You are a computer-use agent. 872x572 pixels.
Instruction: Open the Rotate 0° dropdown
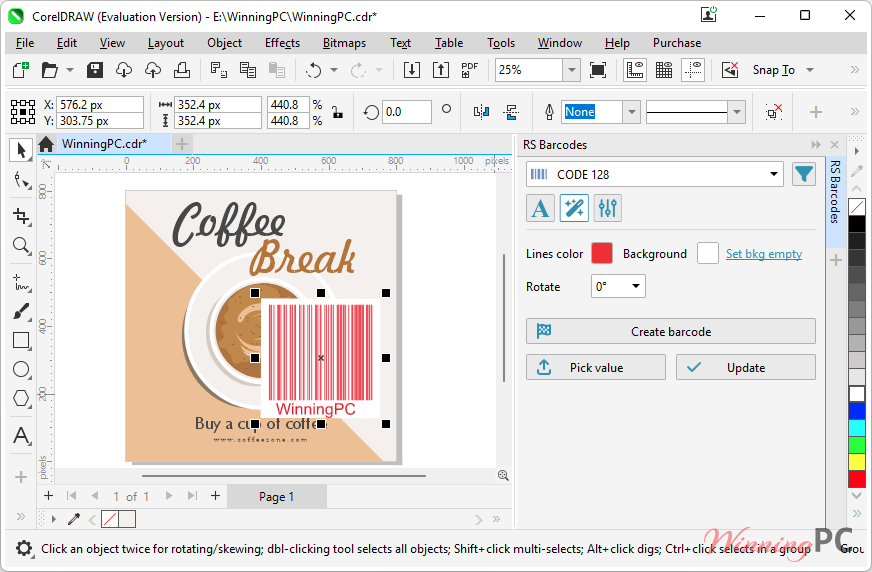[618, 286]
